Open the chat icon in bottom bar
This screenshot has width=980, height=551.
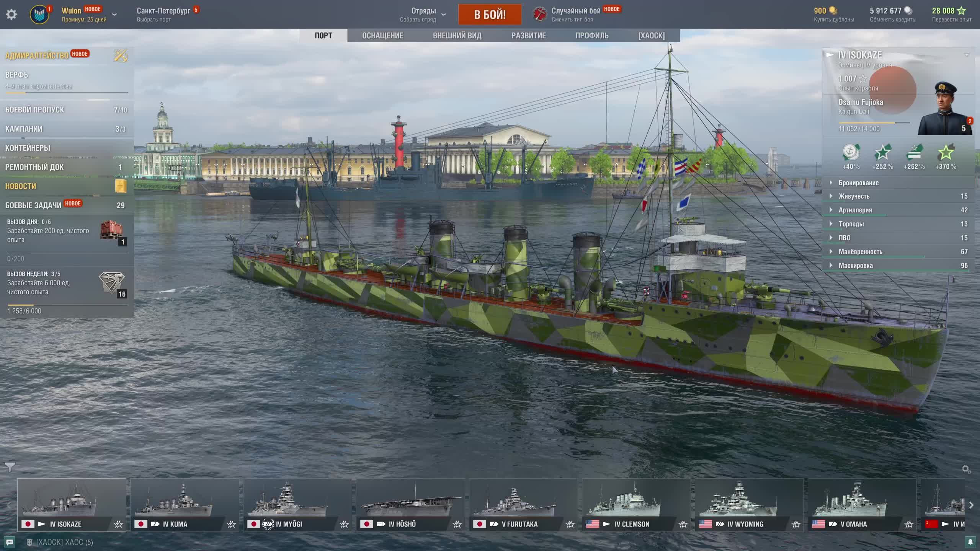coord(10,542)
